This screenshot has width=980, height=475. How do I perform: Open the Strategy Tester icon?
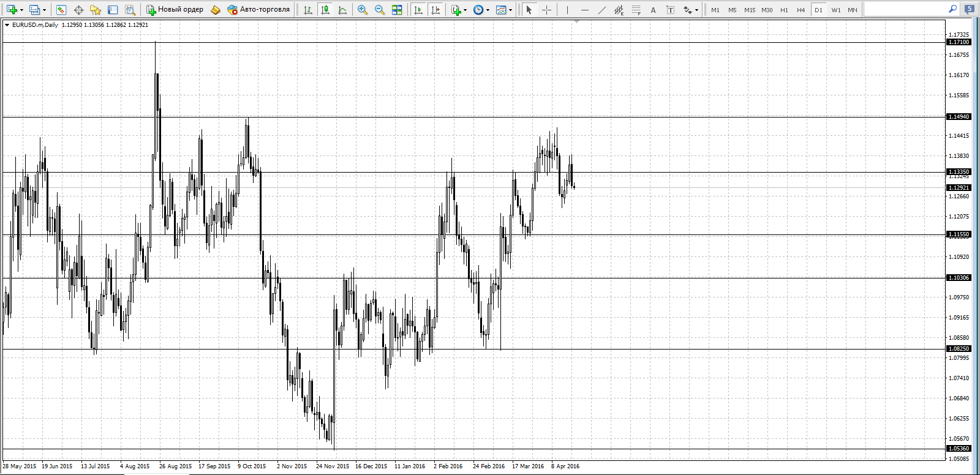[130, 10]
